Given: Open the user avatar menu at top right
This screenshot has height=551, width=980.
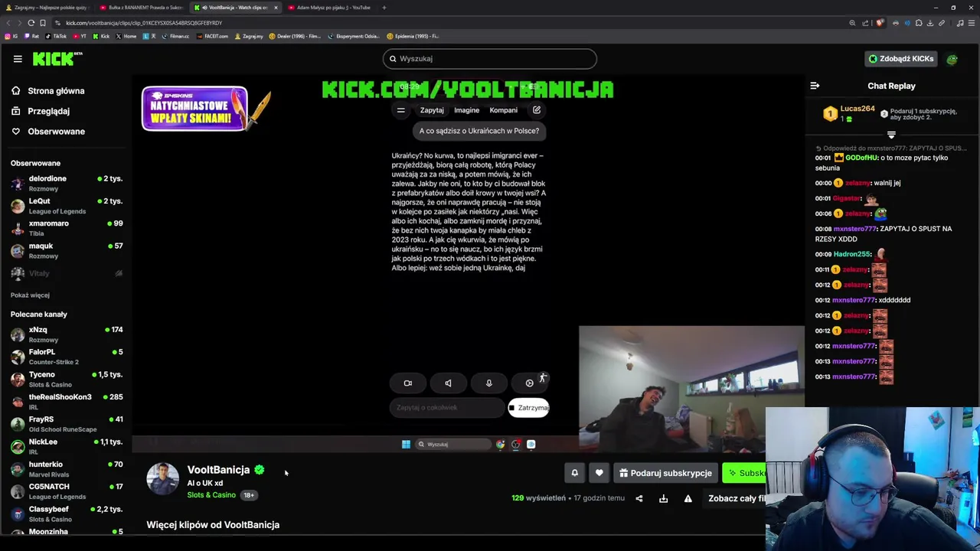Looking at the screenshot, I should [x=952, y=59].
